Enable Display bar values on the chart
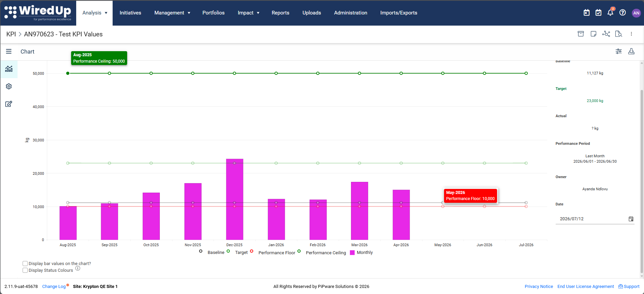Screen dimensions: 644x294 (x=25, y=263)
